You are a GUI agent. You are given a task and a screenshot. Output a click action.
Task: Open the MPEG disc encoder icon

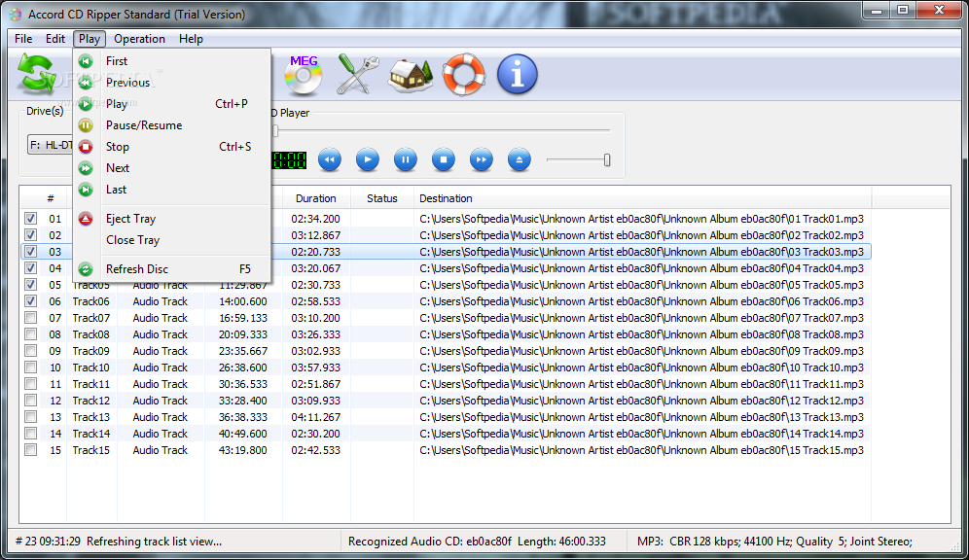(304, 75)
